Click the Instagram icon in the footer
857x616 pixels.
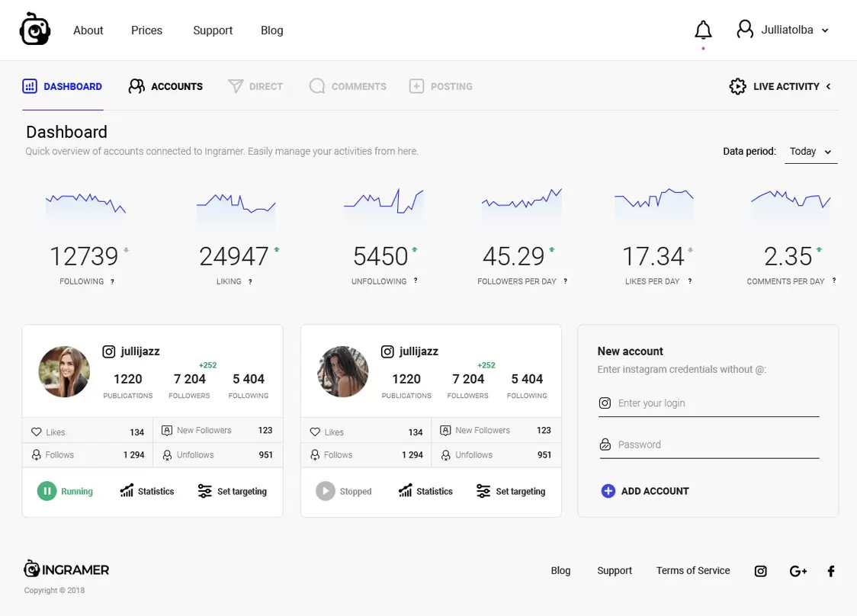760,571
